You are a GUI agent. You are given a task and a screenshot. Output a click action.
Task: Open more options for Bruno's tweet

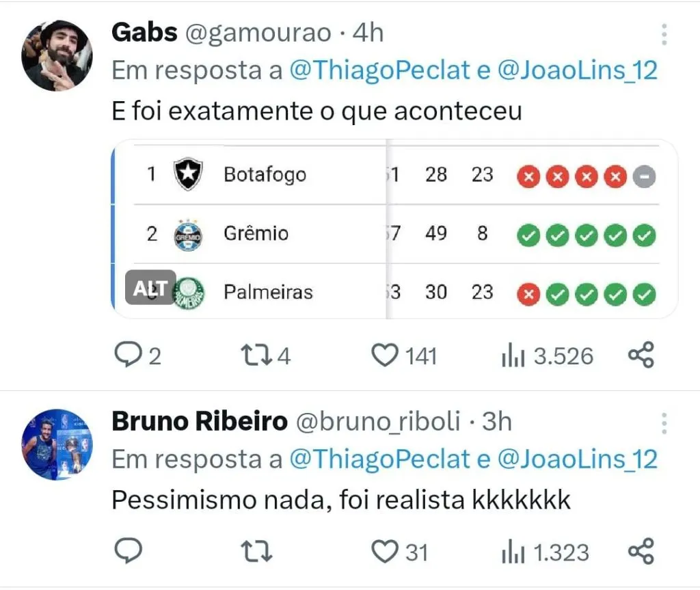pos(664,423)
